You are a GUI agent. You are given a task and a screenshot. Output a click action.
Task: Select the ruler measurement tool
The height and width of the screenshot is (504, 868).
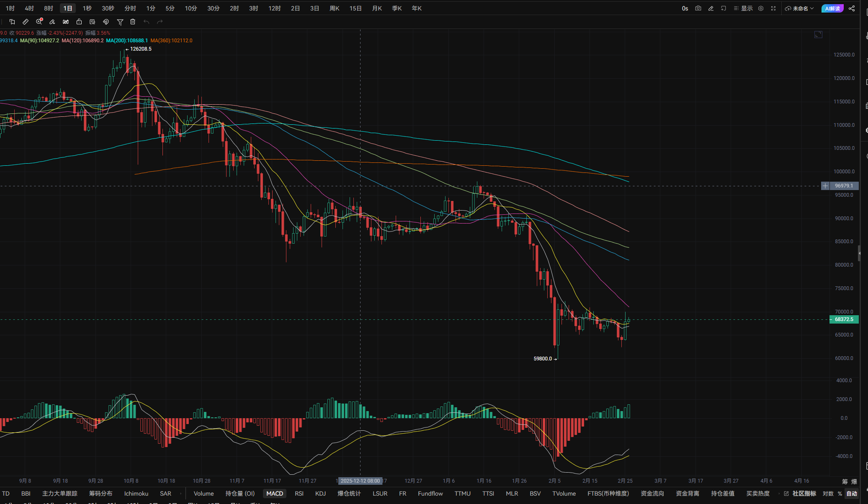pyautogui.click(x=26, y=22)
